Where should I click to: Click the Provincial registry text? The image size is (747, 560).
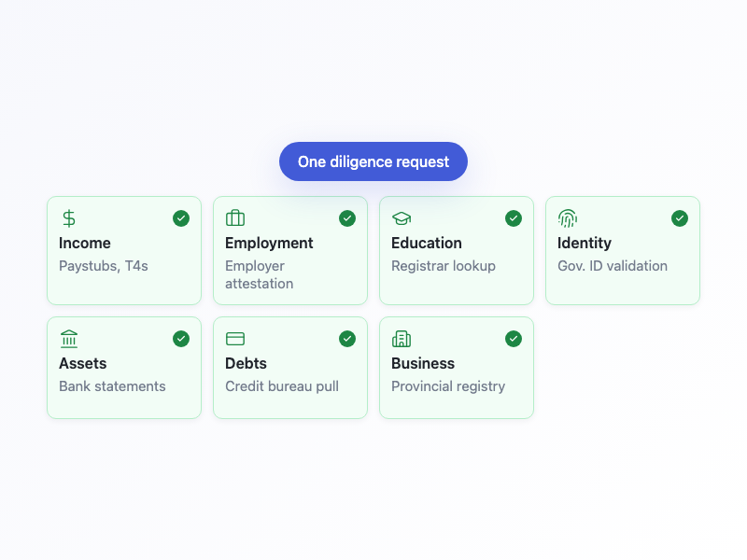pos(448,386)
